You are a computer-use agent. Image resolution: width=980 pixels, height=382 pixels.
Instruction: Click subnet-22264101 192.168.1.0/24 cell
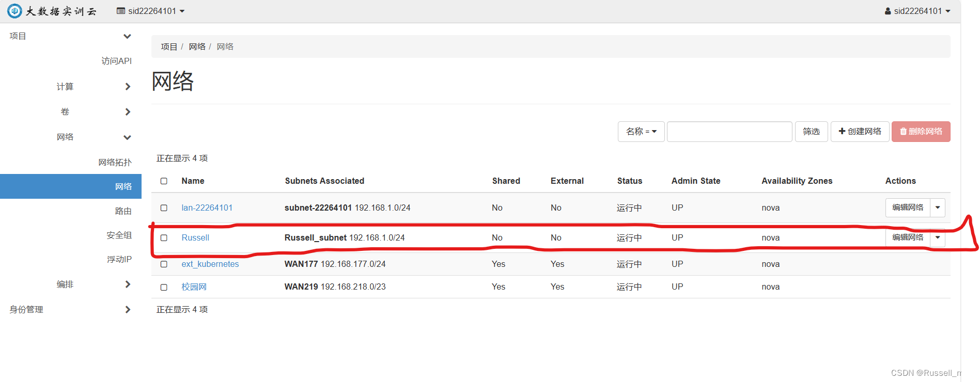[347, 208]
